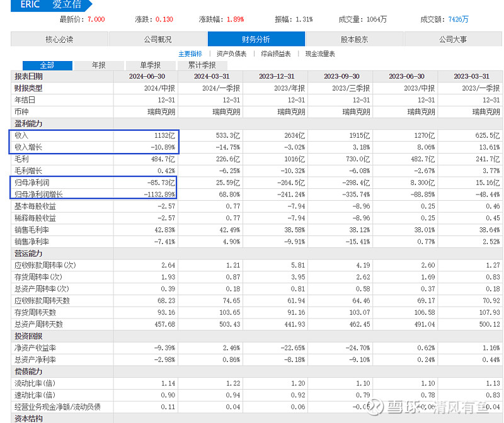Click the 存货周转天数 row label
The width and height of the screenshot is (504, 423).
click(35, 312)
